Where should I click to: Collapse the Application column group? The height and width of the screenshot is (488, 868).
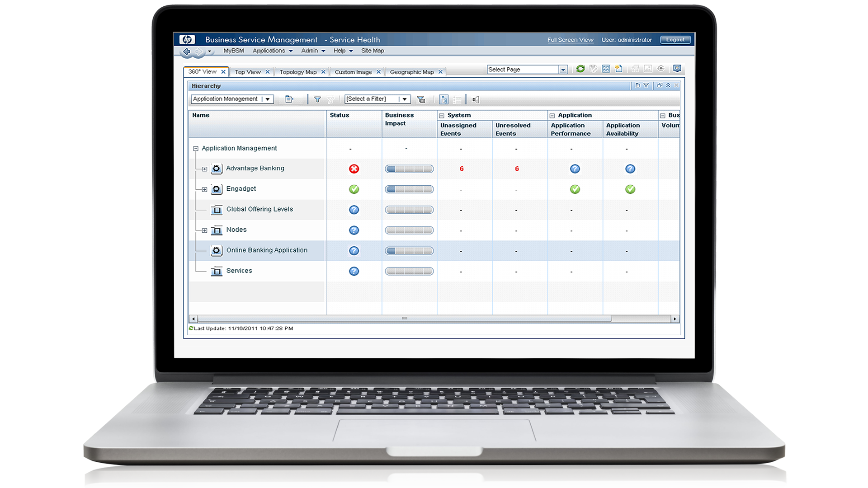pos(552,116)
